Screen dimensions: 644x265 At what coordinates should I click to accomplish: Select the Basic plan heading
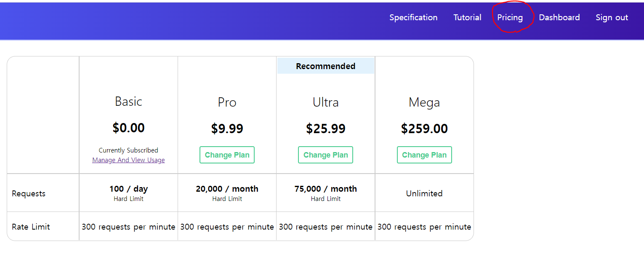[x=128, y=101]
